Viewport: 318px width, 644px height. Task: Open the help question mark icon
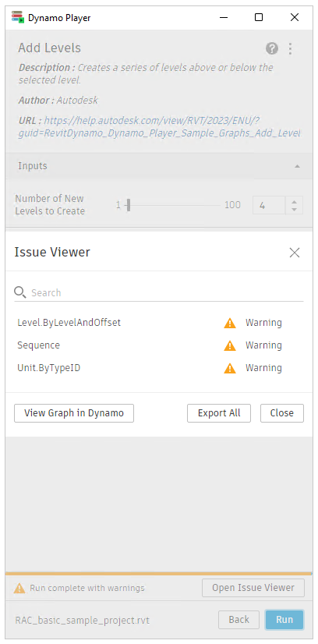(x=272, y=49)
